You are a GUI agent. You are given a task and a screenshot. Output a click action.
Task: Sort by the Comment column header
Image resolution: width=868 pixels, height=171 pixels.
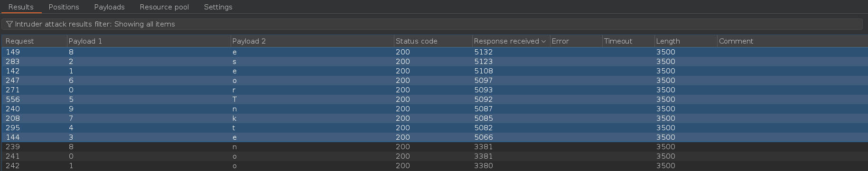click(x=792, y=41)
